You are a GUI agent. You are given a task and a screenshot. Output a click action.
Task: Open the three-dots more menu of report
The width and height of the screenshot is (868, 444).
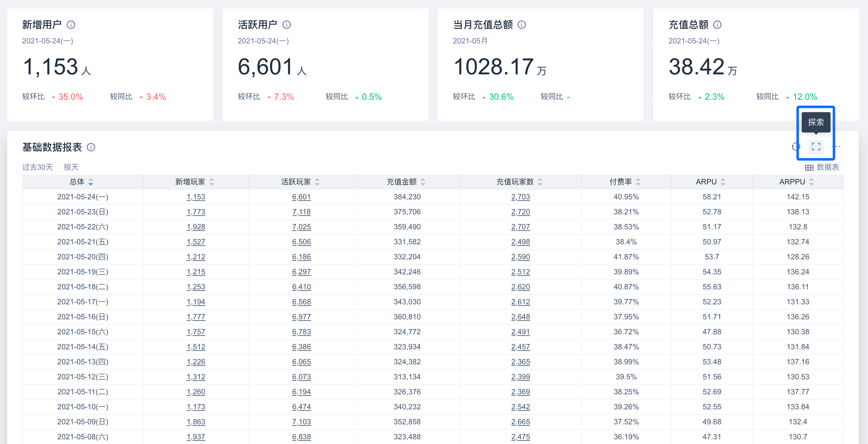point(836,147)
